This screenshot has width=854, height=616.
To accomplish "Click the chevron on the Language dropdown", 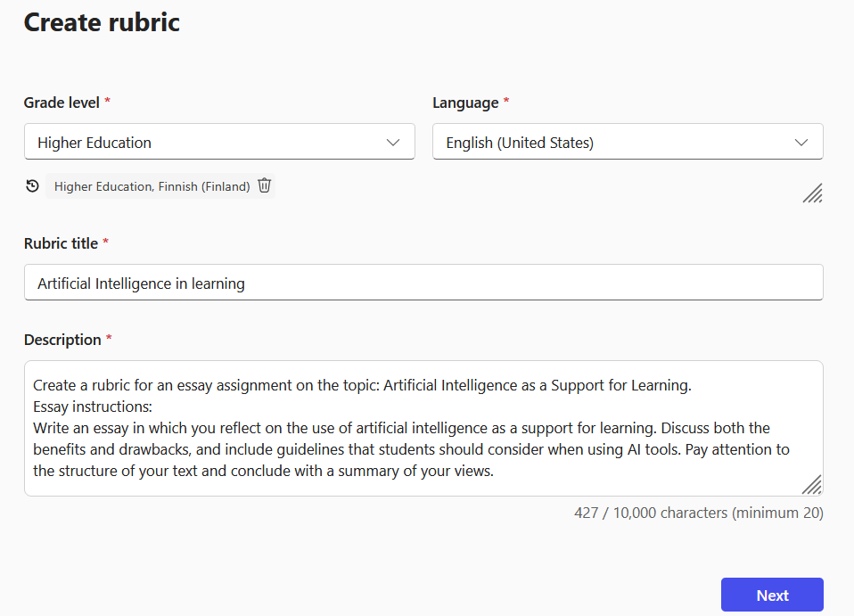I will click(801, 141).
